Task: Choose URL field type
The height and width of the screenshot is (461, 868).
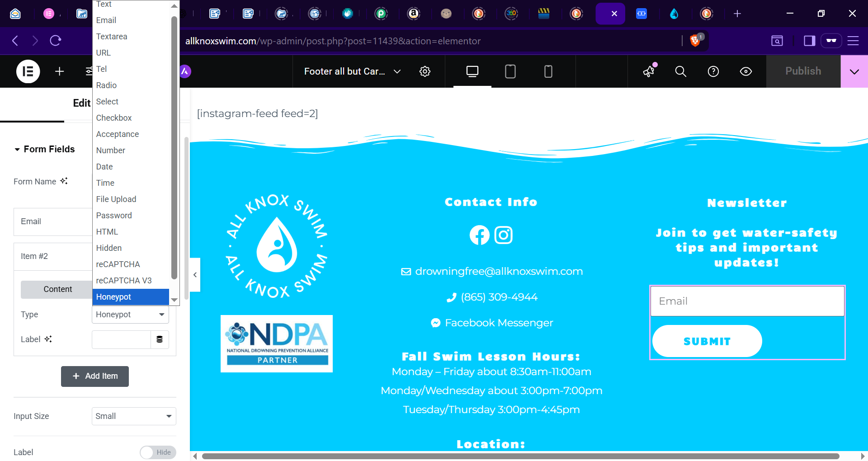Action: pyautogui.click(x=131, y=53)
